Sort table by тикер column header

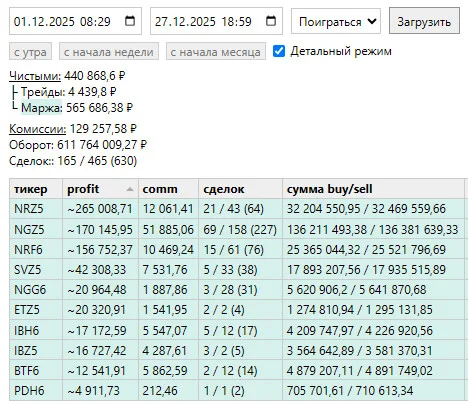36,189
